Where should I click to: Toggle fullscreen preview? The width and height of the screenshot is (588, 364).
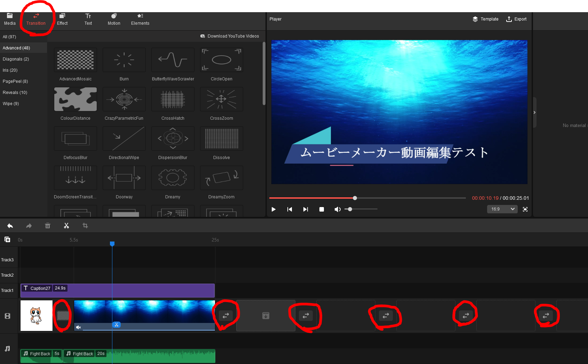(x=525, y=209)
